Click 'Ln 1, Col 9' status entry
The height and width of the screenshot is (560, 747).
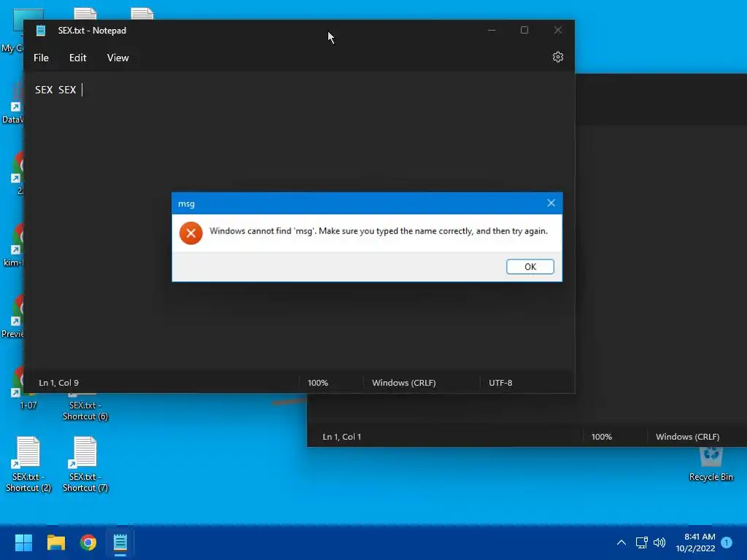[x=58, y=383]
